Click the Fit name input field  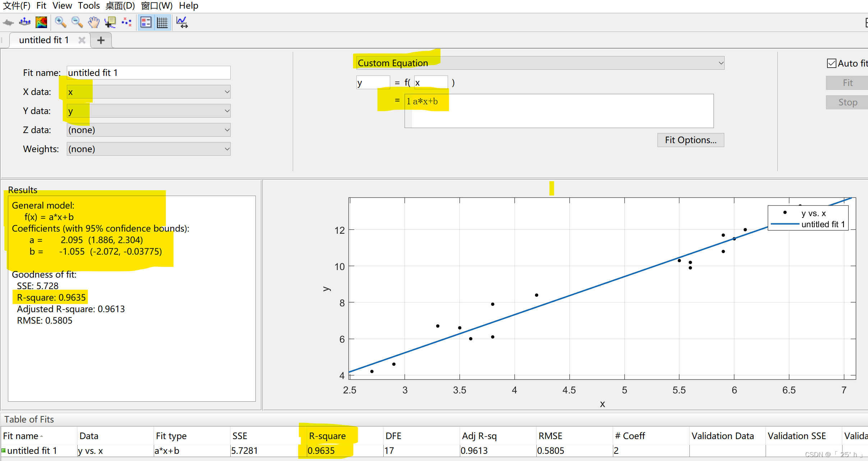(x=148, y=73)
